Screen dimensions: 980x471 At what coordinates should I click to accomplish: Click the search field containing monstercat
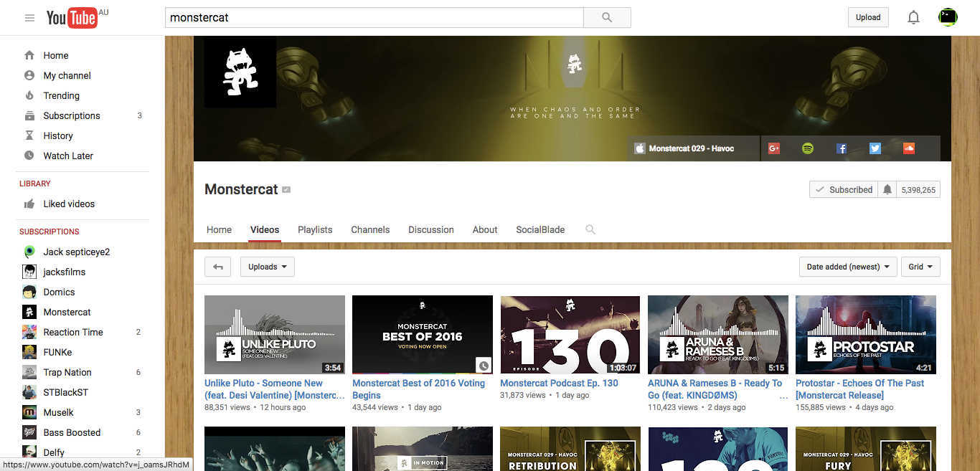(374, 17)
